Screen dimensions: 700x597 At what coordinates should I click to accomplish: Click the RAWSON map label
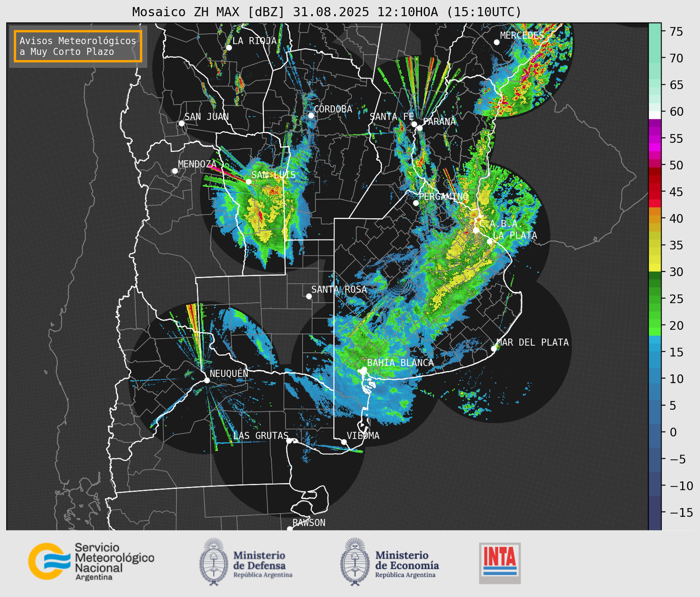(309, 523)
